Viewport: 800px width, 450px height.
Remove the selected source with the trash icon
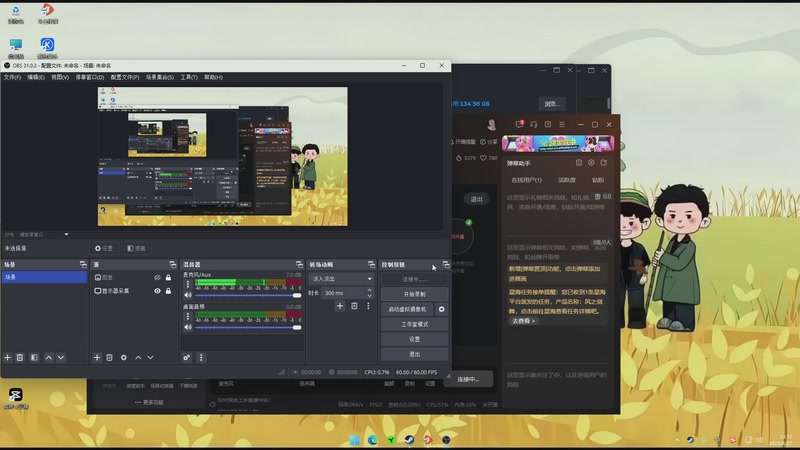click(x=109, y=358)
